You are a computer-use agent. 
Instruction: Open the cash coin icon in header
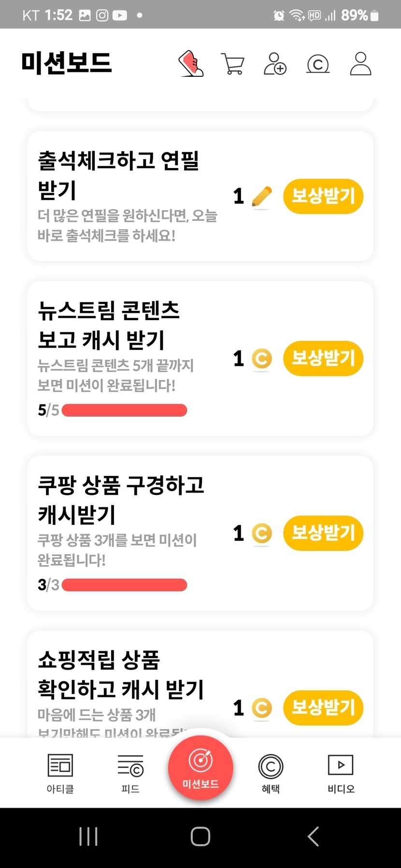318,64
